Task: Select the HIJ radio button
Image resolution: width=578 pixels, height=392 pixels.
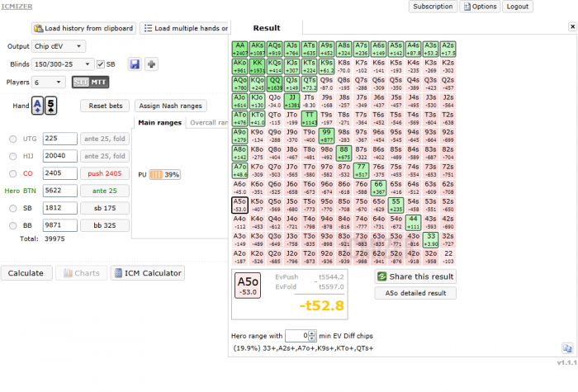Action: (13, 156)
